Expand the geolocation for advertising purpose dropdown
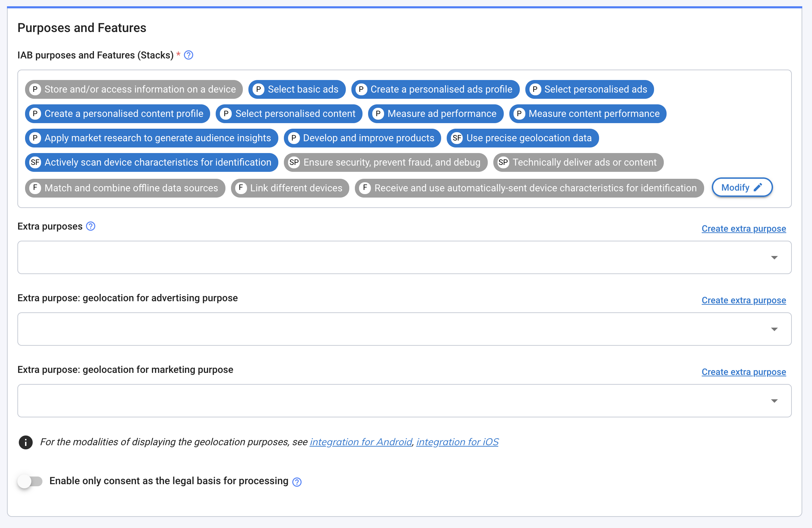812x528 pixels. [774, 329]
